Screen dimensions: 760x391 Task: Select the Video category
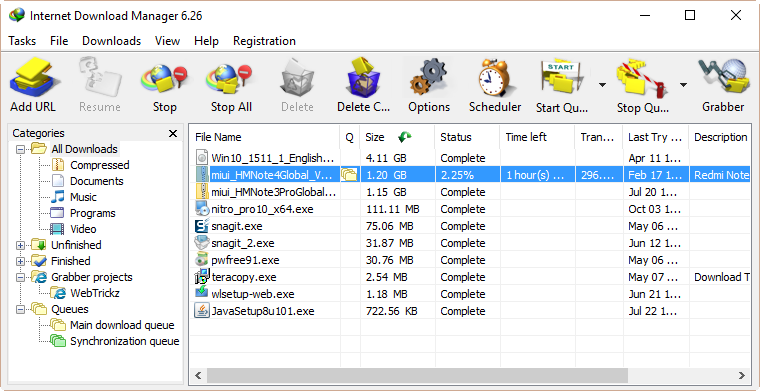83,229
